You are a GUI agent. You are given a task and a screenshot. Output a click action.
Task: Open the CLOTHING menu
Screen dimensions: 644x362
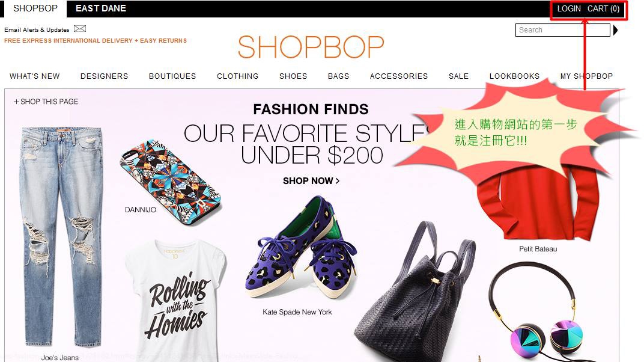[x=238, y=76]
